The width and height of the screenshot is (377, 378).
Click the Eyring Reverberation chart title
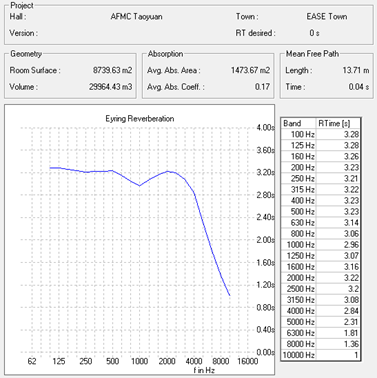140,119
